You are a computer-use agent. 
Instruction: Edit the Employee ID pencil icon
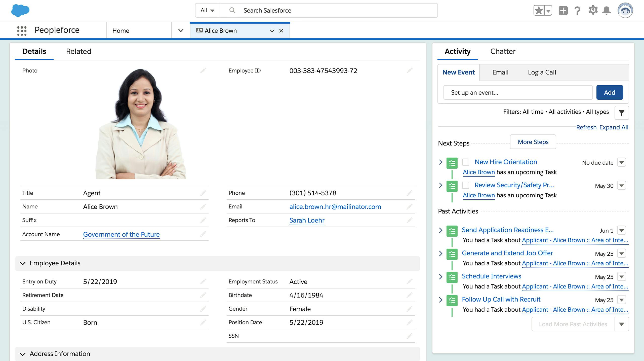[409, 70]
